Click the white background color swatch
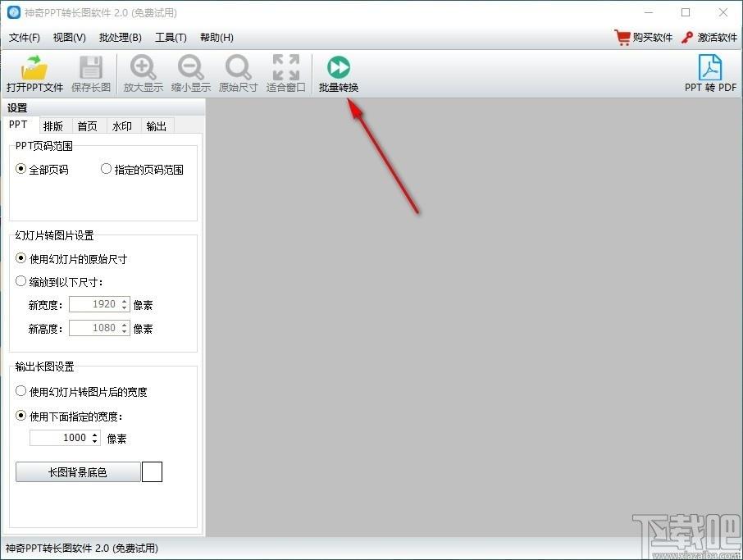Image resolution: width=743 pixels, height=560 pixels. (152, 472)
